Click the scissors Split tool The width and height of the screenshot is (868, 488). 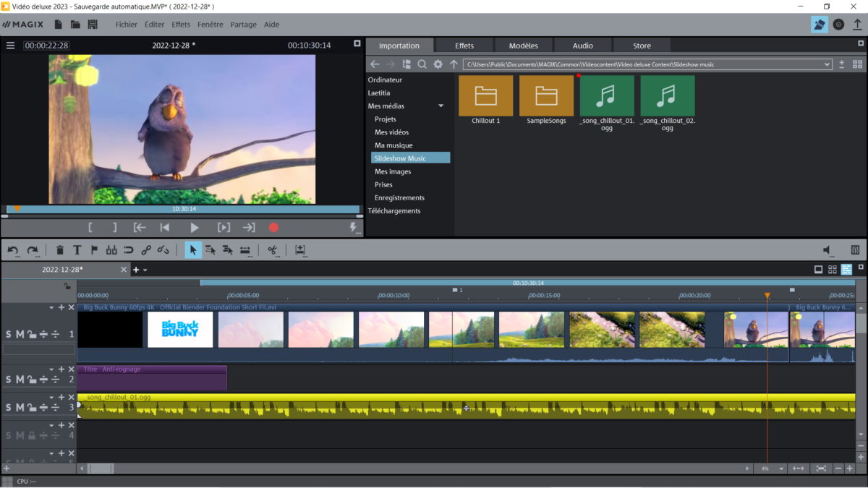tap(273, 250)
